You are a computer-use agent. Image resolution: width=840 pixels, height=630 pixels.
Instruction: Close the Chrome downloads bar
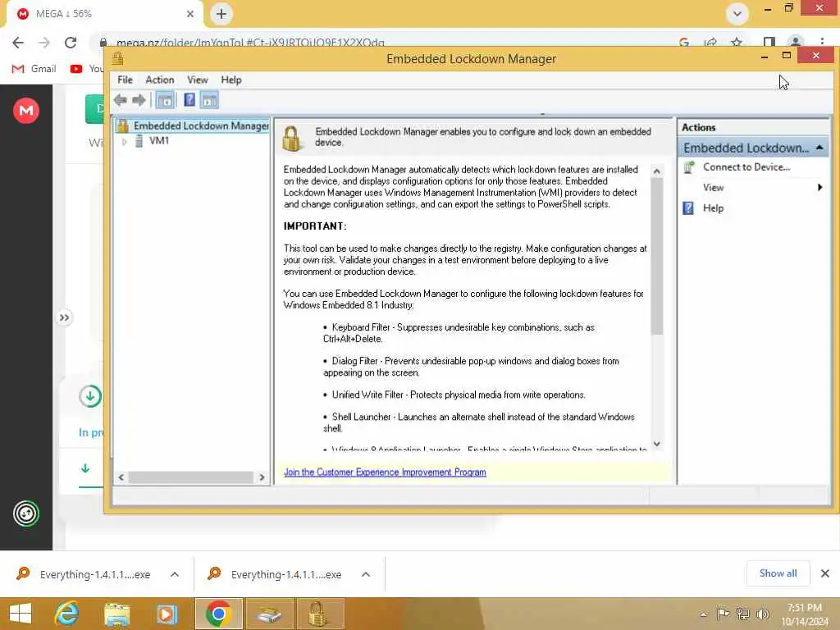[x=825, y=573]
